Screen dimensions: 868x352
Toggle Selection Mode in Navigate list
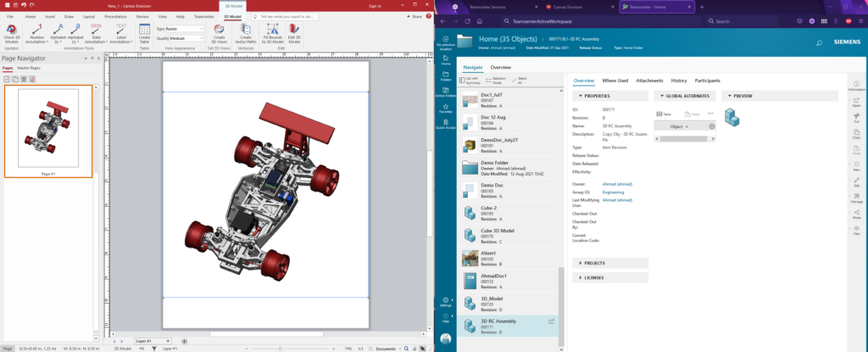pyautogui.click(x=495, y=79)
